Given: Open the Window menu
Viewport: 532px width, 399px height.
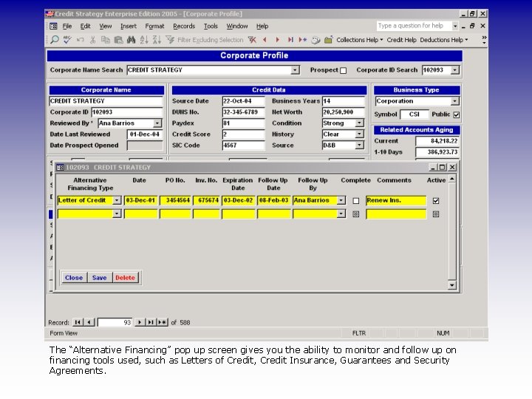Looking at the screenshot, I should [x=237, y=26].
